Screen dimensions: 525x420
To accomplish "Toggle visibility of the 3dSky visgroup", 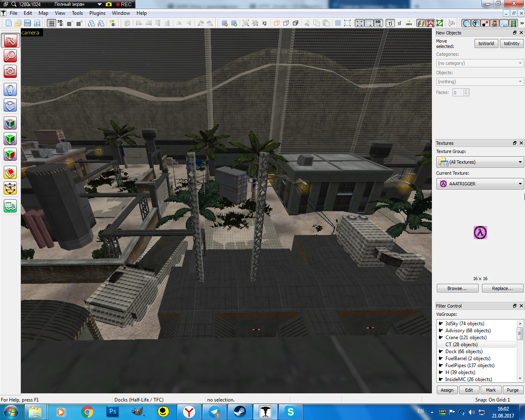I will point(441,323).
